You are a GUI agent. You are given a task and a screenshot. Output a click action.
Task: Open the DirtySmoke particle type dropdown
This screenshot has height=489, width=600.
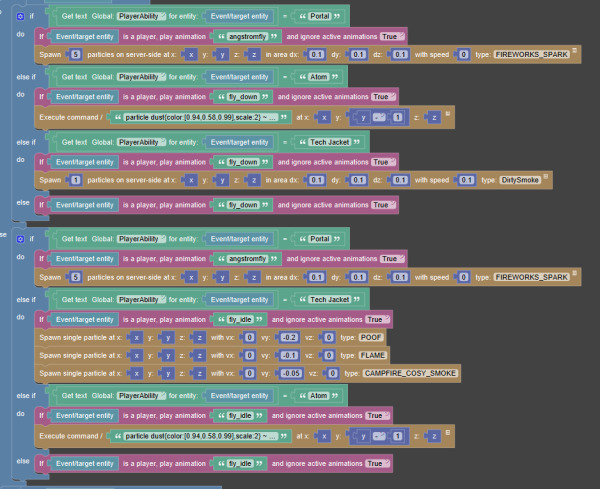520,180
